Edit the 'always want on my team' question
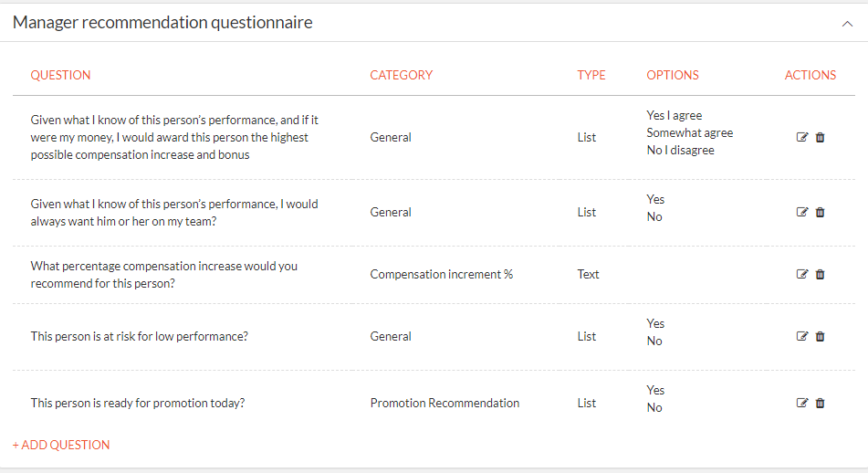Viewport: 868px width, 473px height. (x=801, y=212)
